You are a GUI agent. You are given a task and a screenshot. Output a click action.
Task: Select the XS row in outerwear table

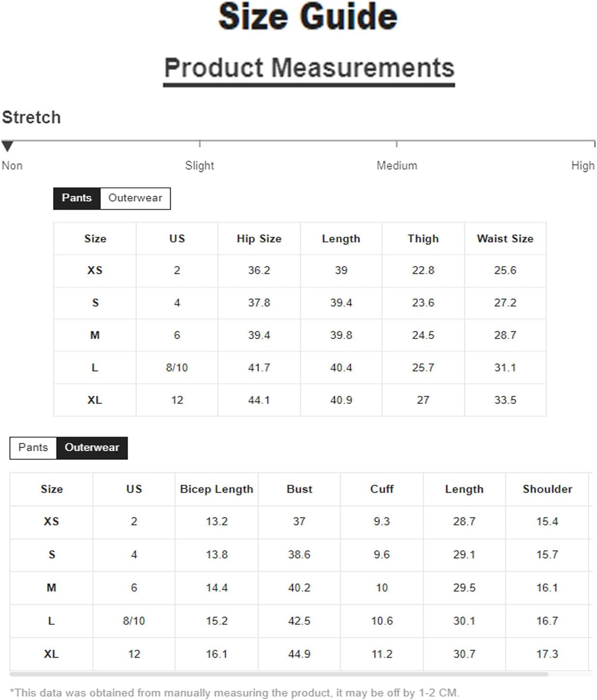click(301, 522)
